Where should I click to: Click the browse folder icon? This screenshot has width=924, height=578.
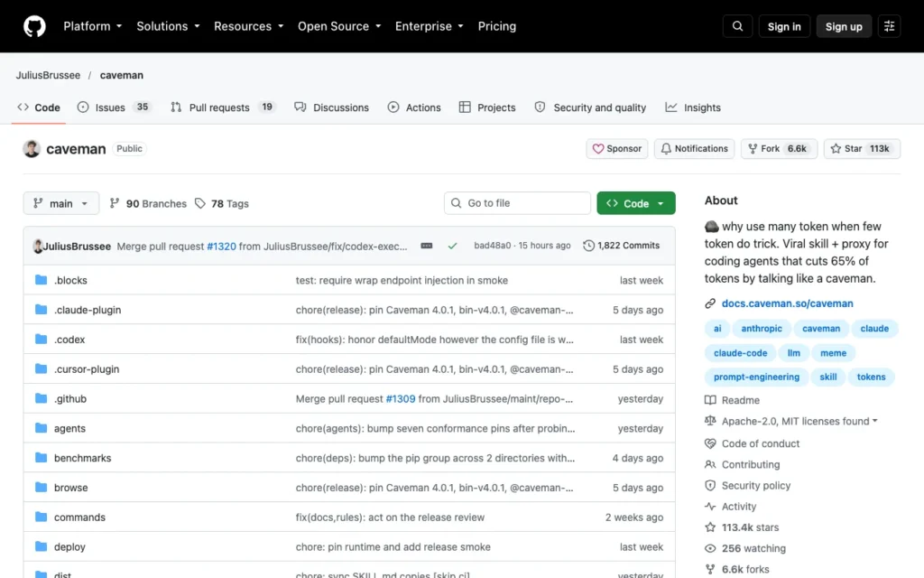click(x=41, y=487)
